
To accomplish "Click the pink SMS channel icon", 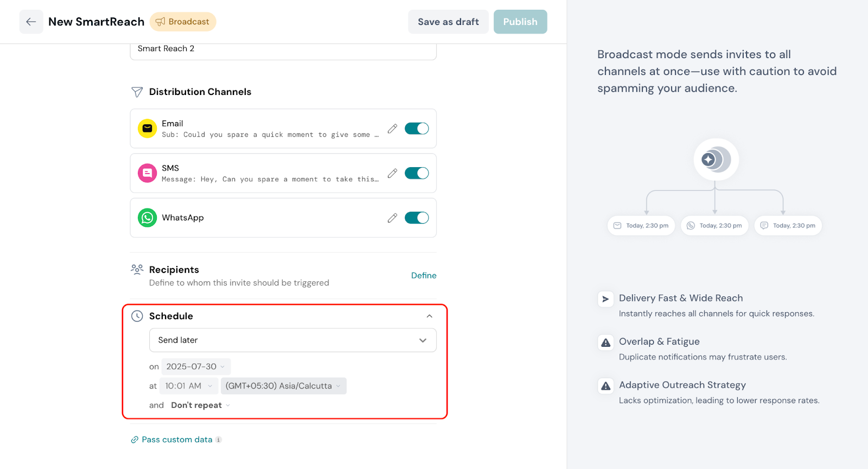I will pos(147,173).
